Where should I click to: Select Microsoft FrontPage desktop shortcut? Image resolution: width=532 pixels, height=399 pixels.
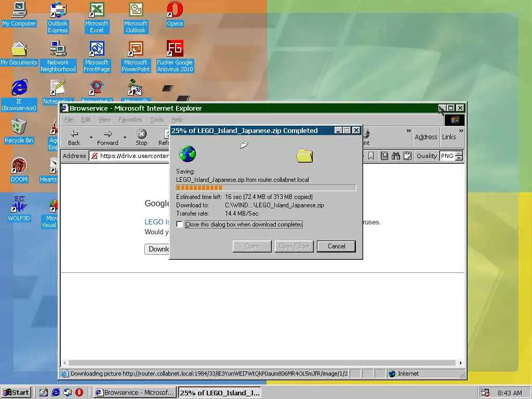point(97,56)
